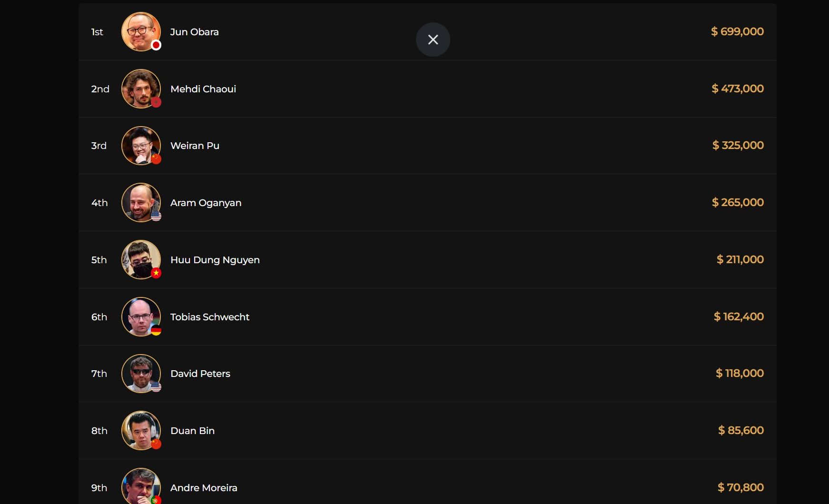Click the China flag badge on Weiran Pu
This screenshot has height=504, width=829.
(156, 159)
